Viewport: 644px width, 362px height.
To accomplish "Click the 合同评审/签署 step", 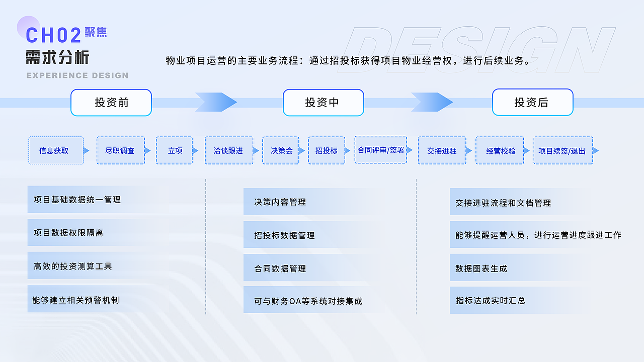I will (381, 150).
